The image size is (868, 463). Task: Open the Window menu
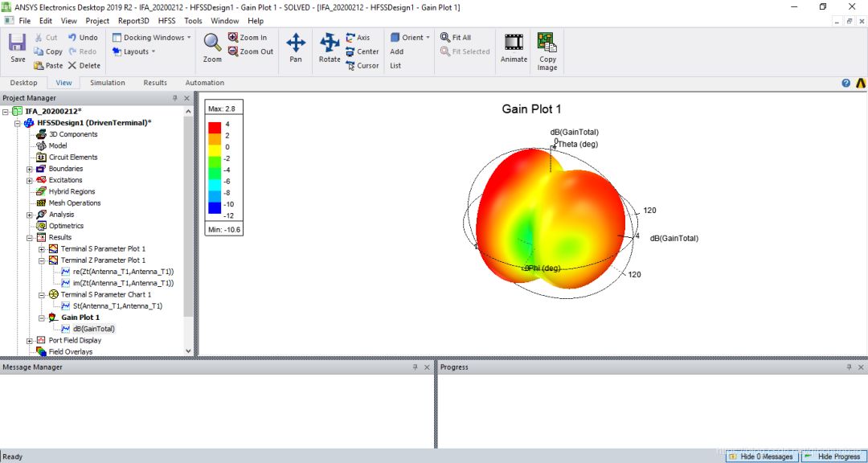pos(225,21)
